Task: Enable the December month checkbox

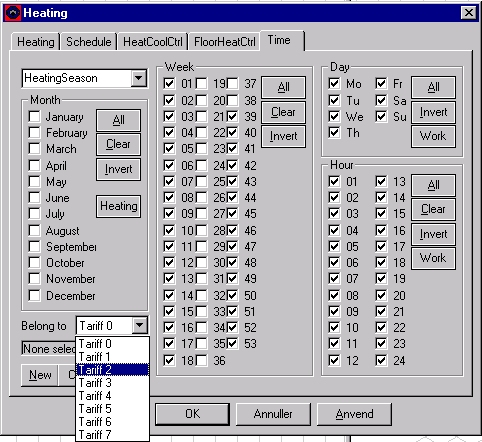Action: [x=34, y=295]
